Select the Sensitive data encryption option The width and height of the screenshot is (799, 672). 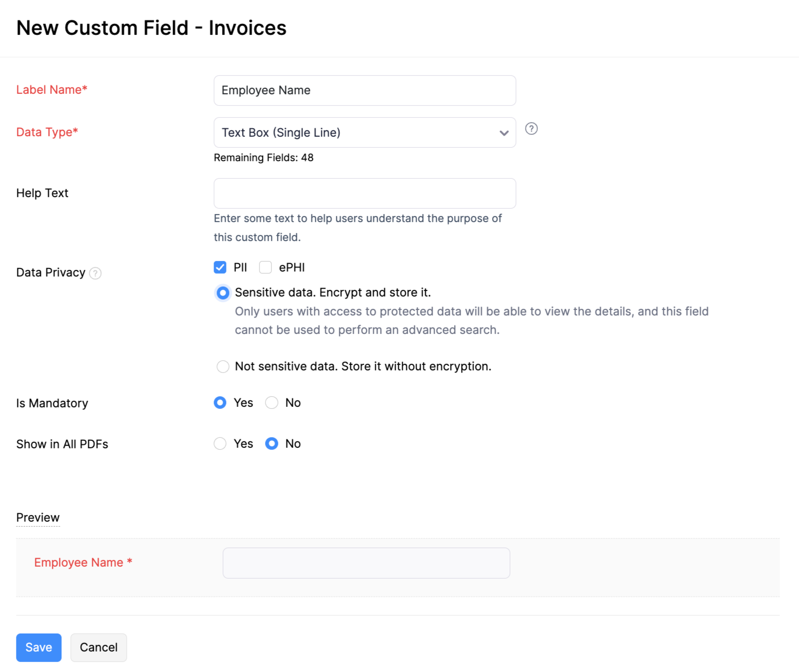[223, 293]
